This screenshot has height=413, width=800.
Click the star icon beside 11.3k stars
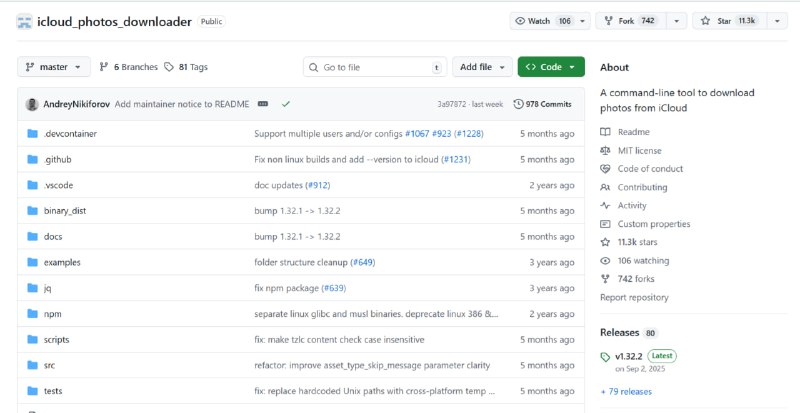pos(605,242)
